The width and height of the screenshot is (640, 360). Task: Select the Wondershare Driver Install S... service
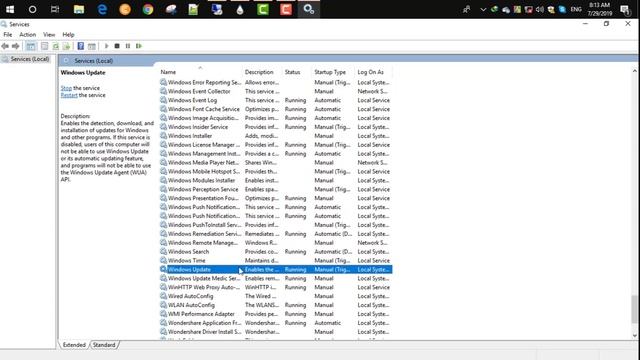(x=276, y=332)
